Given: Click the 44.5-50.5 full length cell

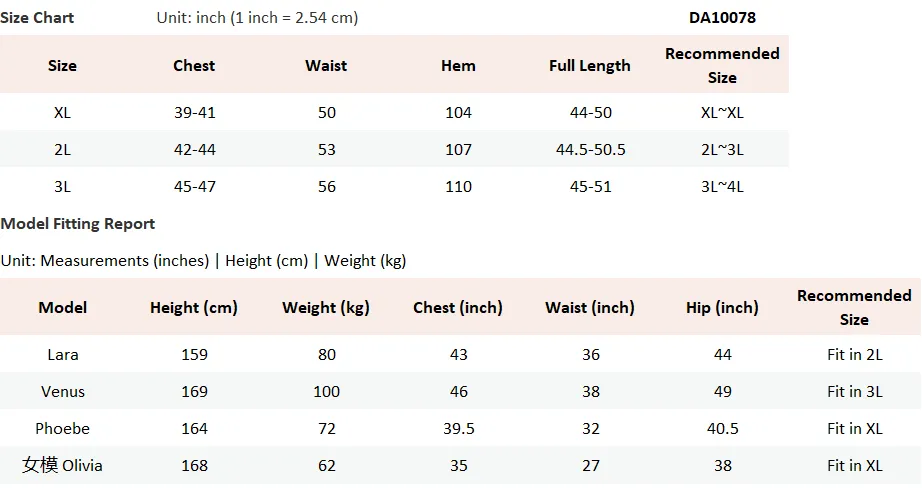Looking at the screenshot, I should (590, 149).
